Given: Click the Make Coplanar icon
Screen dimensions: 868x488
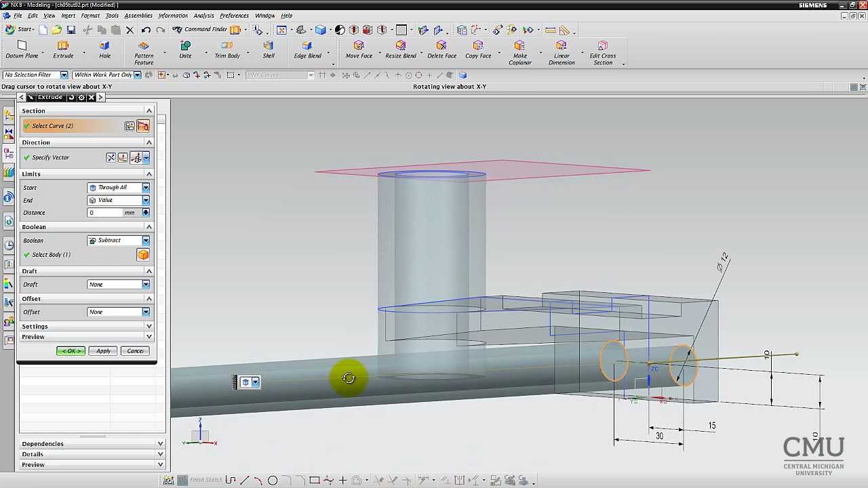Looking at the screenshot, I should click(520, 46).
